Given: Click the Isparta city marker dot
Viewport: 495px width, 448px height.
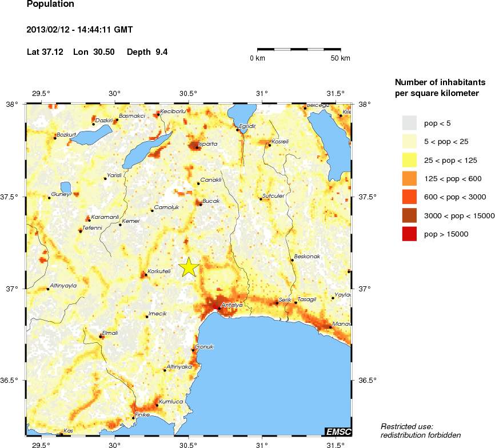Looking at the screenshot, I should [x=197, y=147].
